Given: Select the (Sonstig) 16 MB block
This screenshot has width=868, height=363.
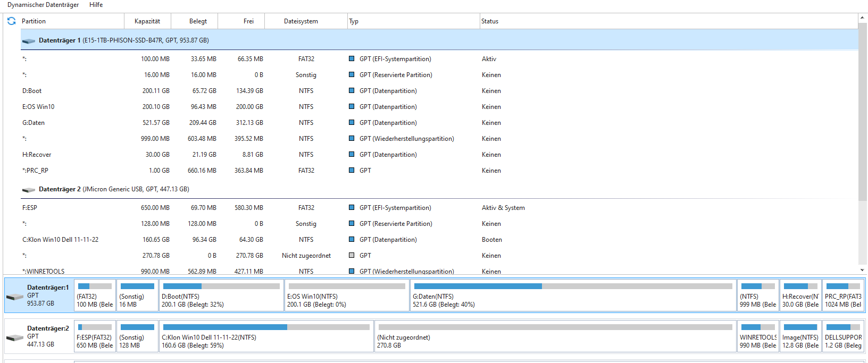Looking at the screenshot, I should click(137, 296).
